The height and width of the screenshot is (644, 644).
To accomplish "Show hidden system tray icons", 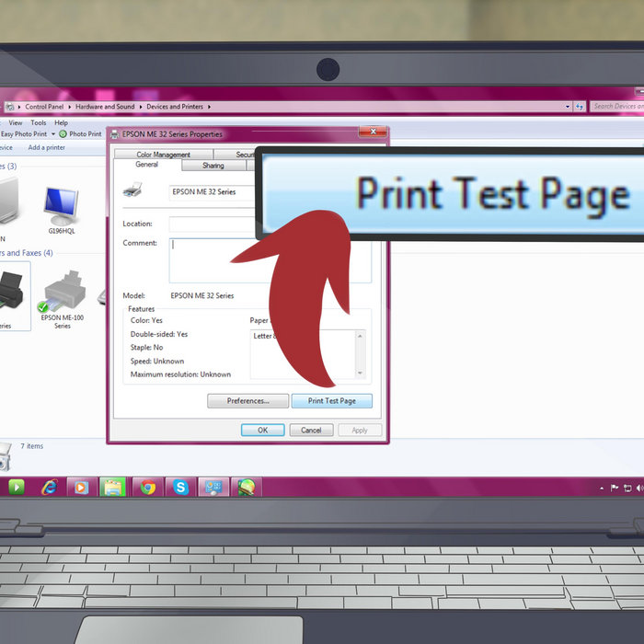I will point(602,489).
